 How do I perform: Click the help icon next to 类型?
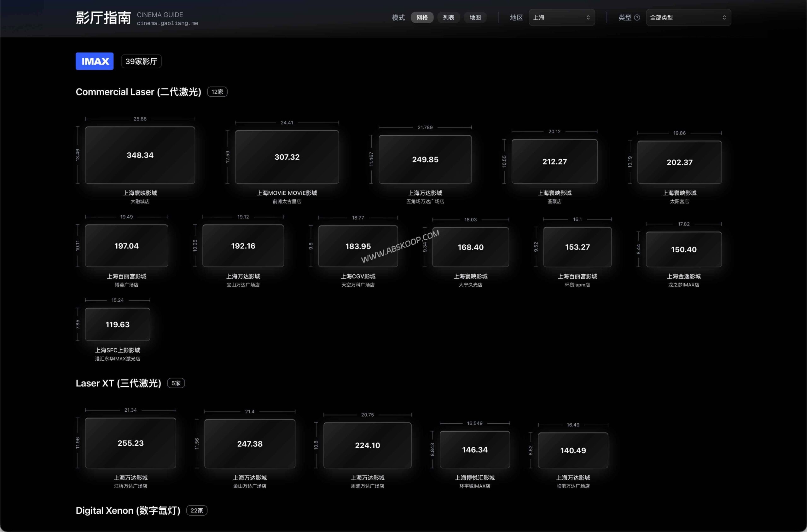(637, 18)
